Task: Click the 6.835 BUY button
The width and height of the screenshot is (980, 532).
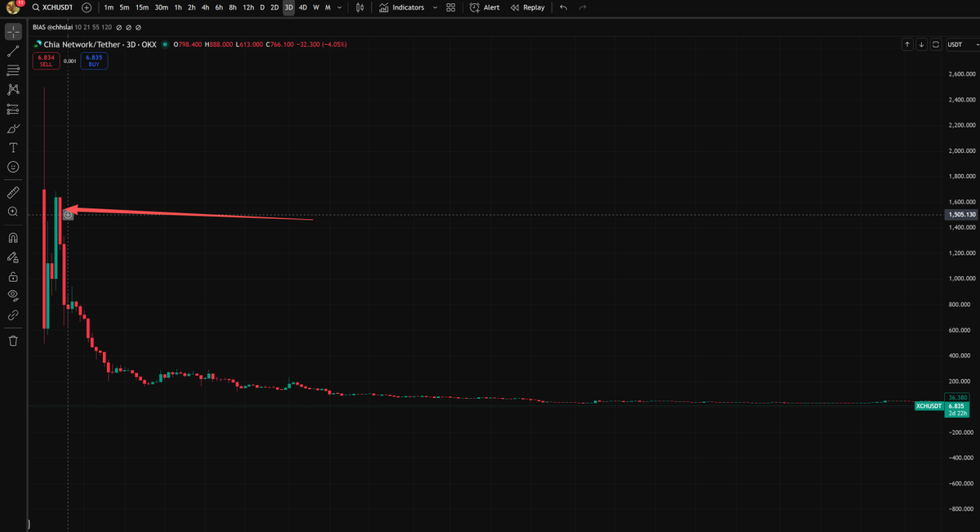Action: [x=94, y=60]
